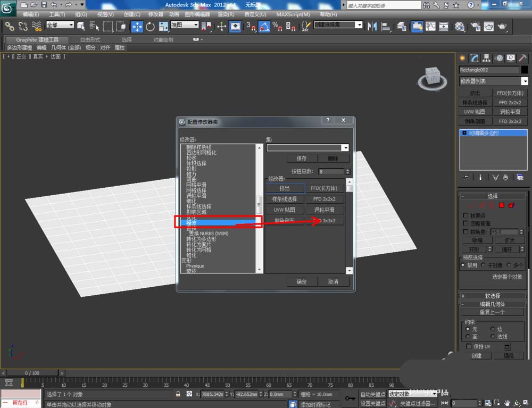Enable the 按顶点 checkbox
Viewport: 532px width, 408px height.
[465, 215]
